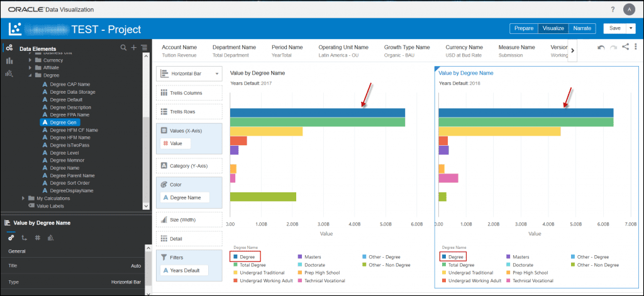Image resolution: width=644 pixels, height=296 pixels.
Task: Open the Visualizations bar chart sidebar icon
Action: click(x=9, y=61)
